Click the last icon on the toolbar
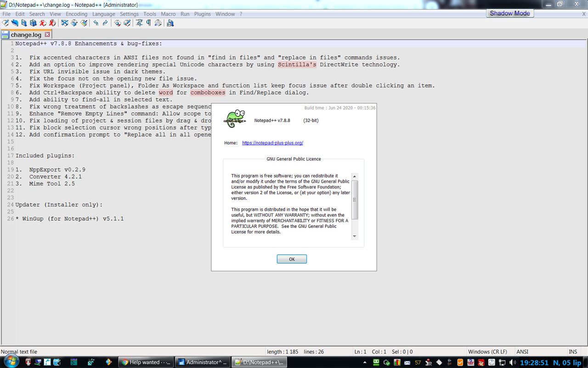The height and width of the screenshot is (368, 588). pos(170,23)
